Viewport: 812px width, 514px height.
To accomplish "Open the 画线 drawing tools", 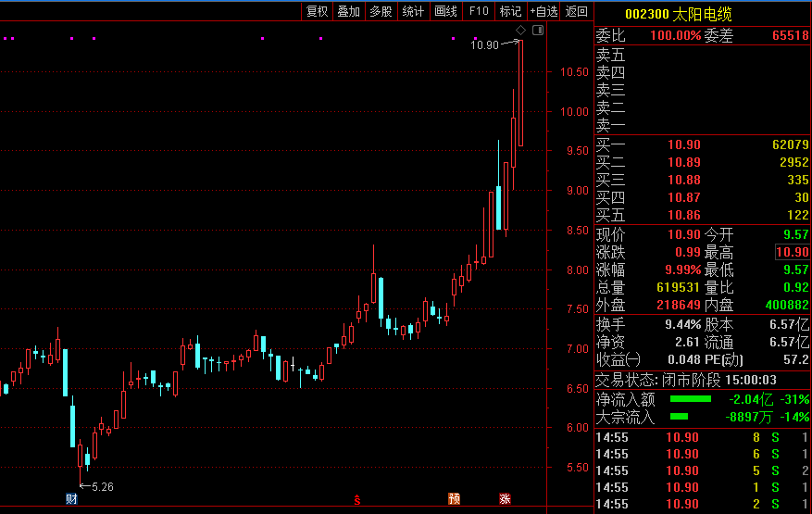I will point(445,11).
